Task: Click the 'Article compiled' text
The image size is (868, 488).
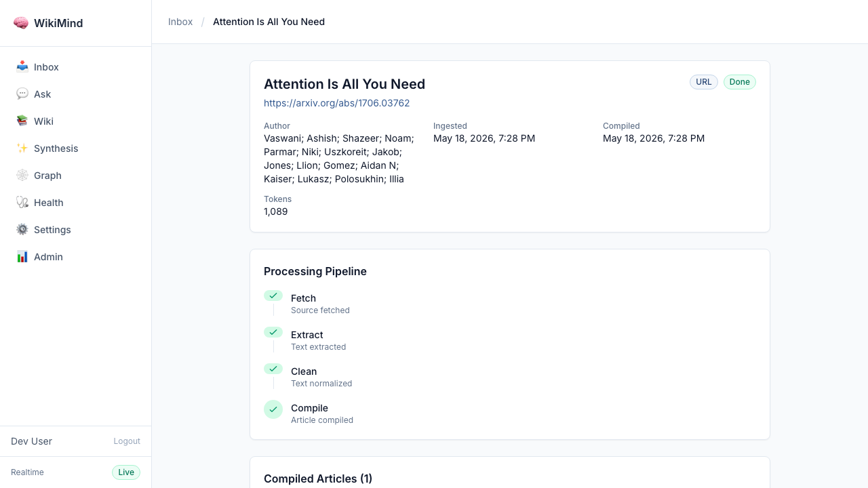Action: point(322,420)
